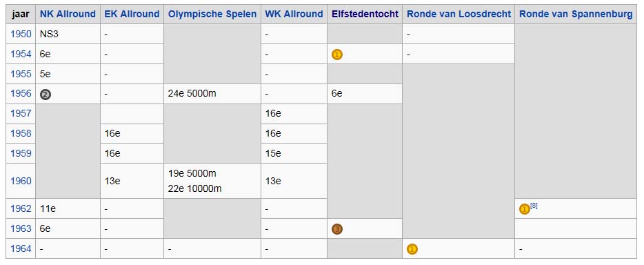Open the EK Allround header link
The image size is (644, 265).
pos(132,14)
